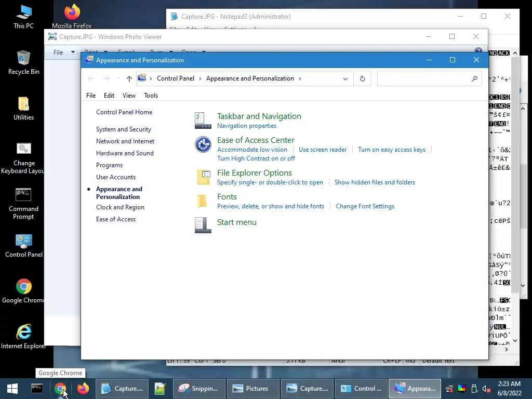532x399 pixels.
Task: Select the Utilities folder on desktop
Action: pos(23,109)
